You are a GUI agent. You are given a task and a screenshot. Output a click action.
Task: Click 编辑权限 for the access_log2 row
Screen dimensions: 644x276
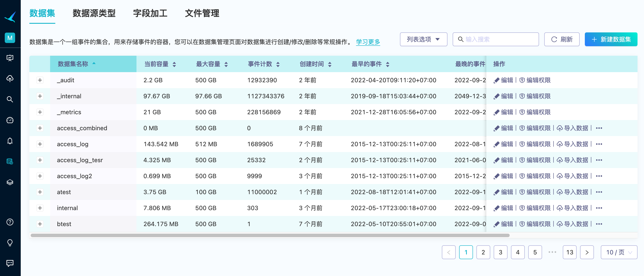pyautogui.click(x=535, y=176)
